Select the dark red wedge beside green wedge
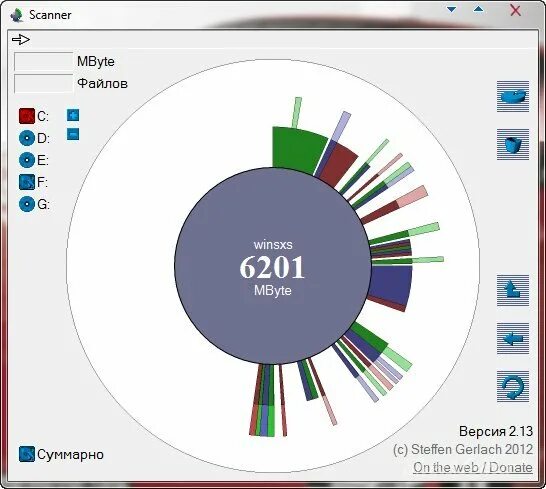Screen dimensions: 546x489 [x=340, y=165]
